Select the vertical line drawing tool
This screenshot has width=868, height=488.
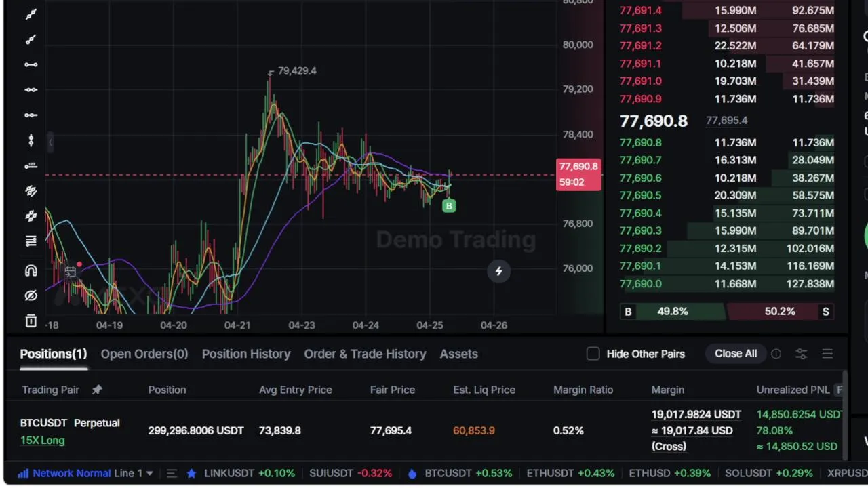coord(31,140)
